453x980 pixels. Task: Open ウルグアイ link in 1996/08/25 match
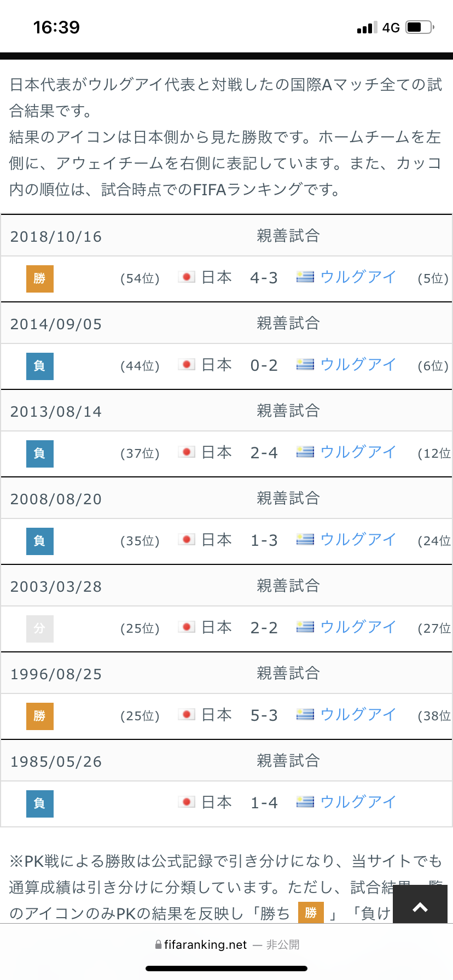(x=358, y=715)
